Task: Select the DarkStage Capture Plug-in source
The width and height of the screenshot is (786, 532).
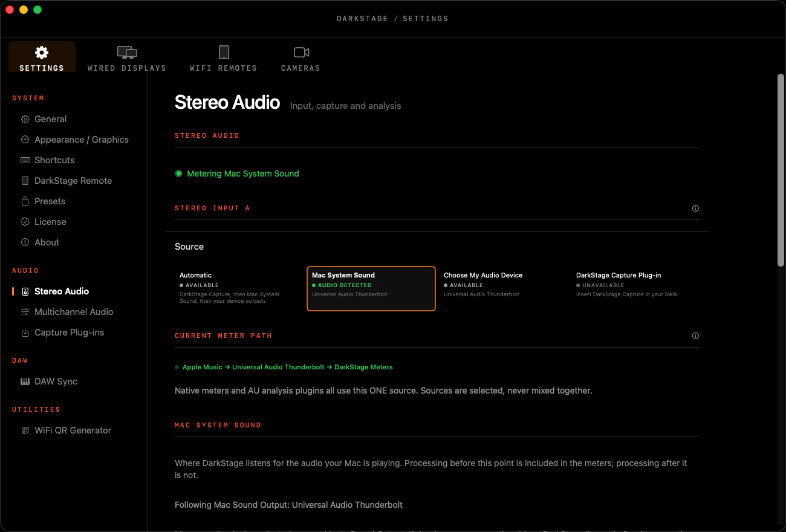Action: [635, 288]
